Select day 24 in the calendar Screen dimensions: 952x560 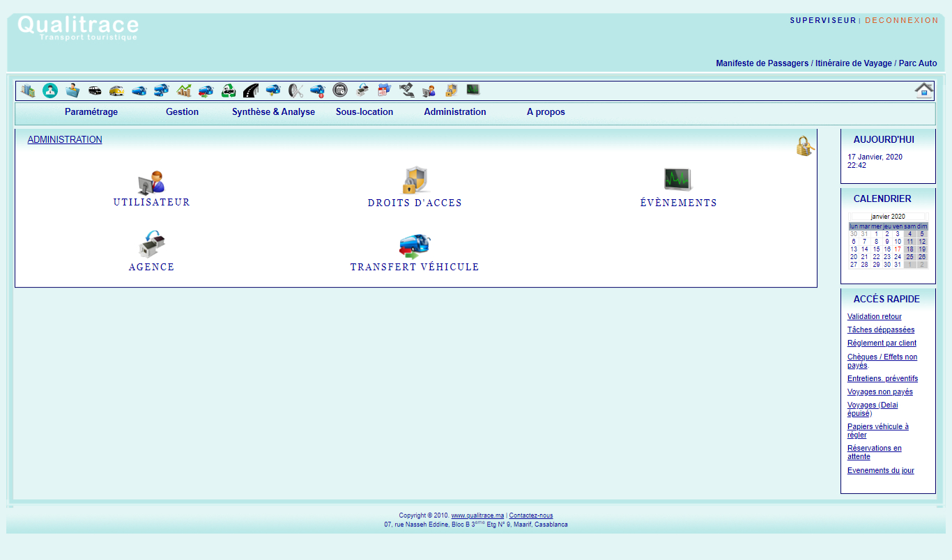[x=898, y=257]
